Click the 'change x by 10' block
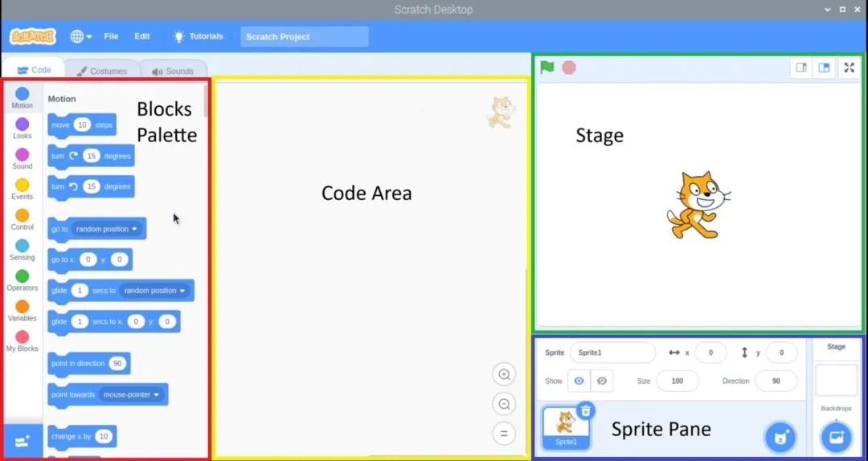The image size is (868, 461). (83, 437)
